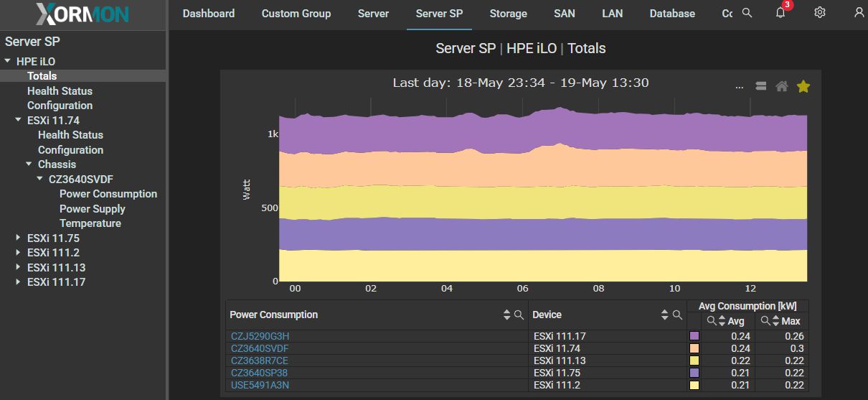The height and width of the screenshot is (400, 868).
Task: Switch to the Database tab
Action: pos(672,14)
